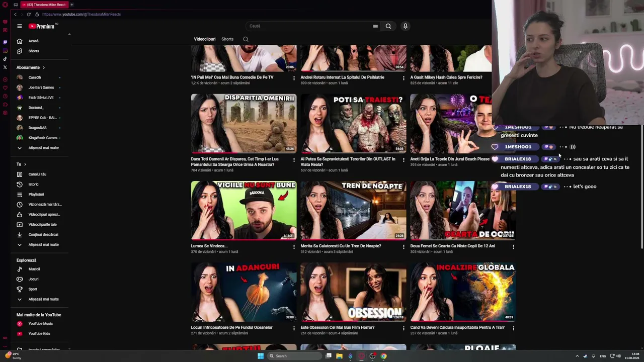Open Vizionează mai târziu list
Screen dimensions: 644x362
(39, 204)
